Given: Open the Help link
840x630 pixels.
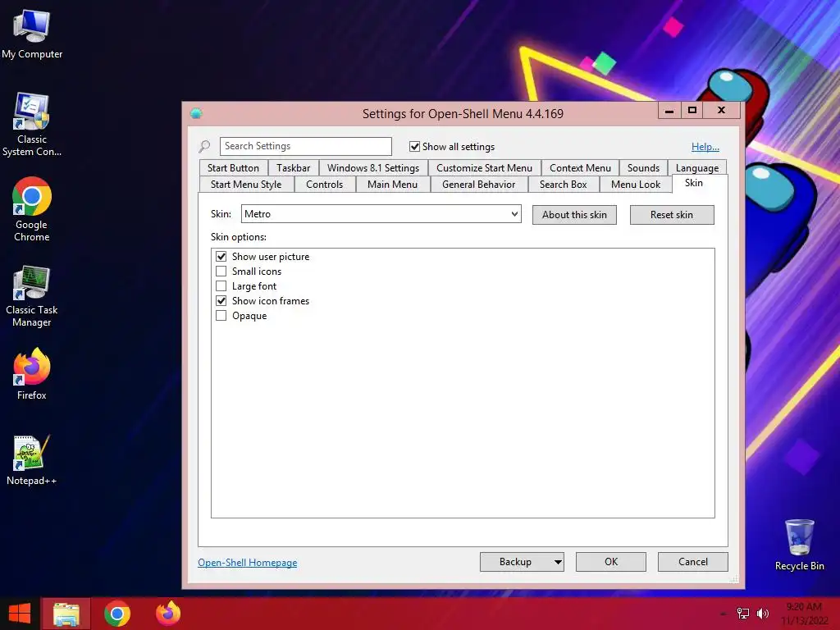Looking at the screenshot, I should [705, 146].
